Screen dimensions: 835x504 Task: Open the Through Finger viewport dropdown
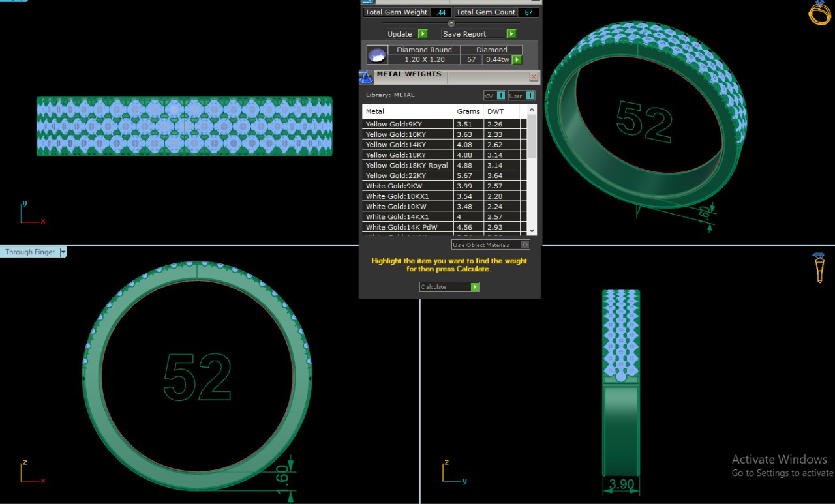[63, 252]
